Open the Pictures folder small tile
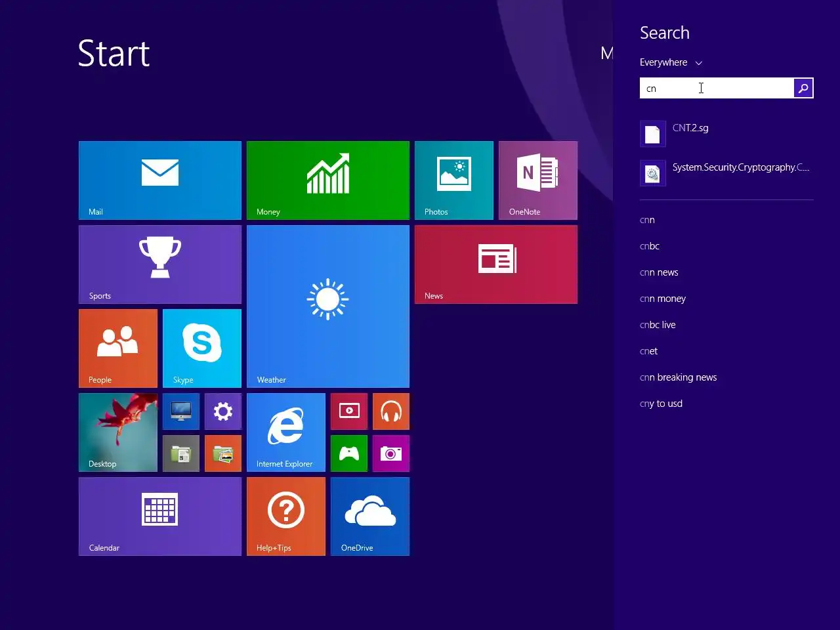The height and width of the screenshot is (630, 840). [223, 453]
